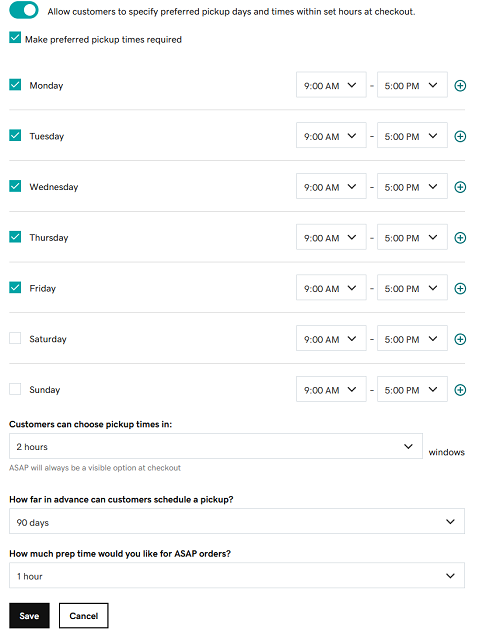The width and height of the screenshot is (500, 629).
Task: Toggle off the preferred pickup days switch
Action: (24, 10)
